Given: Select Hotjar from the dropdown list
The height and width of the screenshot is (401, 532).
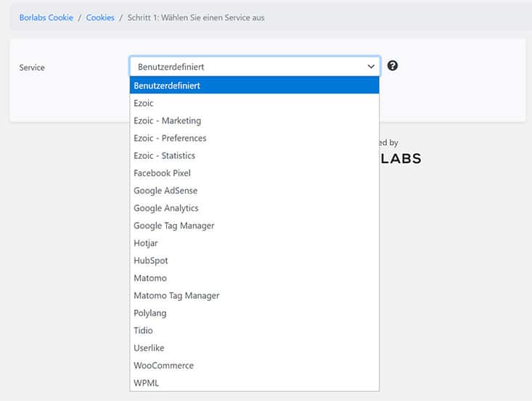Looking at the screenshot, I should click(x=255, y=243).
